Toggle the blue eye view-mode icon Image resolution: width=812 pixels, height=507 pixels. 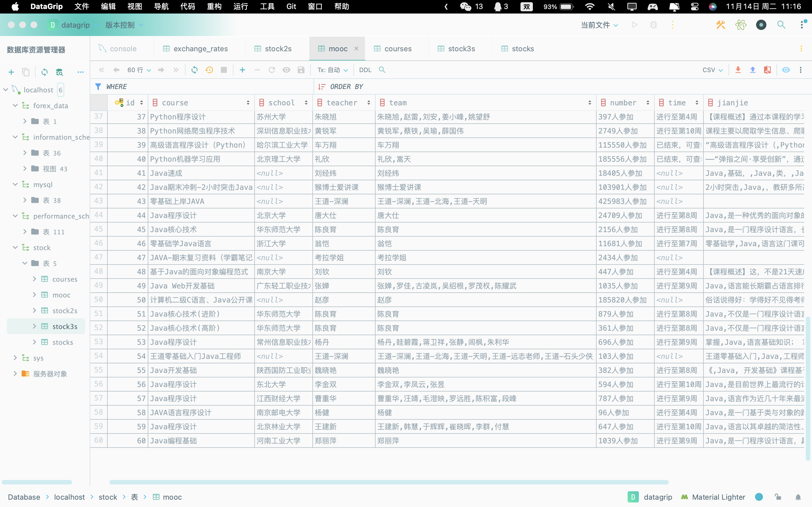(786, 70)
